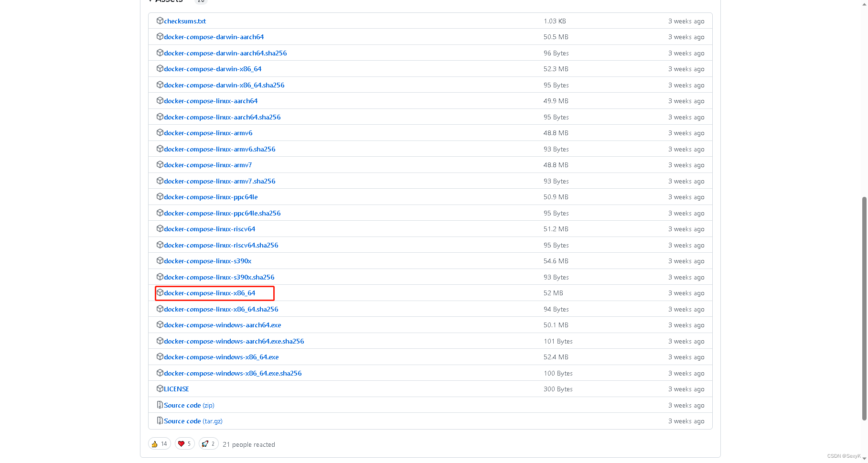Click '3 weeks ago' in checksums.txt row
868x463 pixels.
(686, 21)
